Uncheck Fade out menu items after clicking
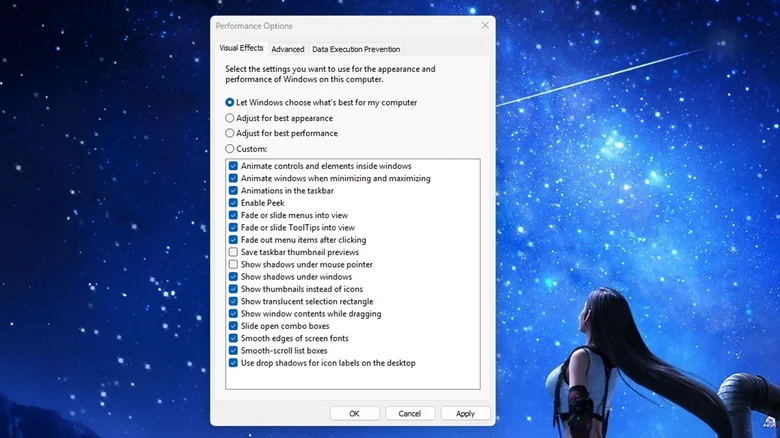This screenshot has height=438, width=780. coord(233,239)
